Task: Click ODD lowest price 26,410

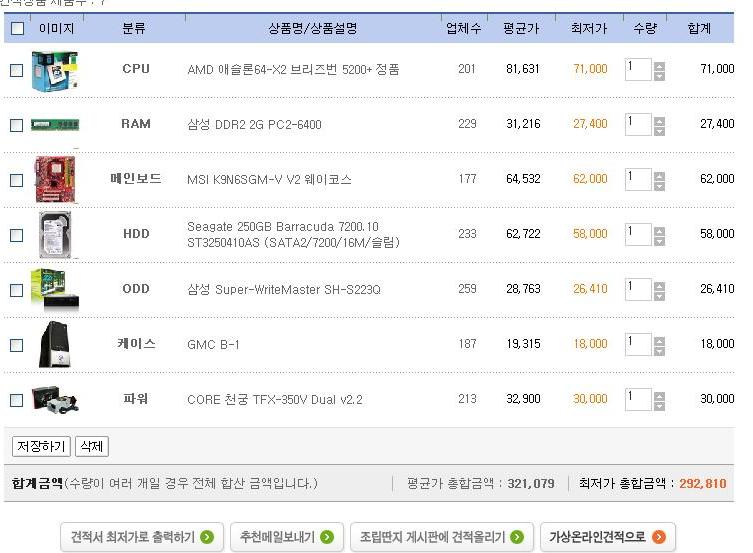Action: [x=590, y=289]
